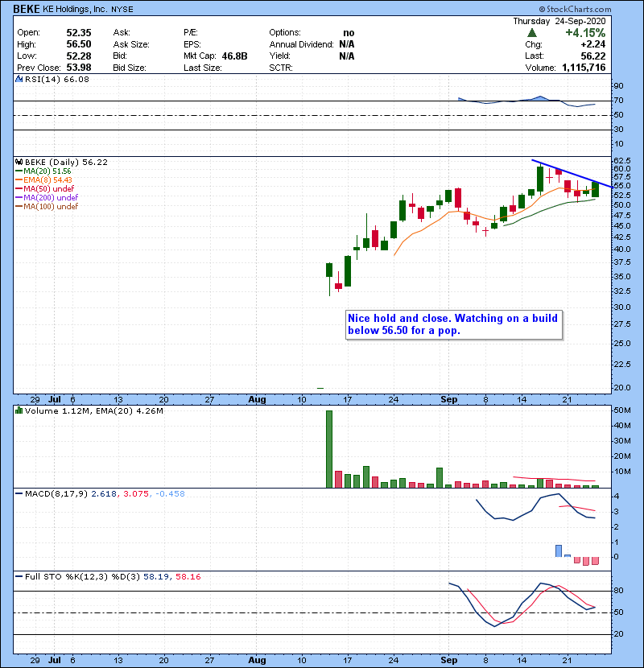Click the NYSE exchange label

(x=122, y=10)
